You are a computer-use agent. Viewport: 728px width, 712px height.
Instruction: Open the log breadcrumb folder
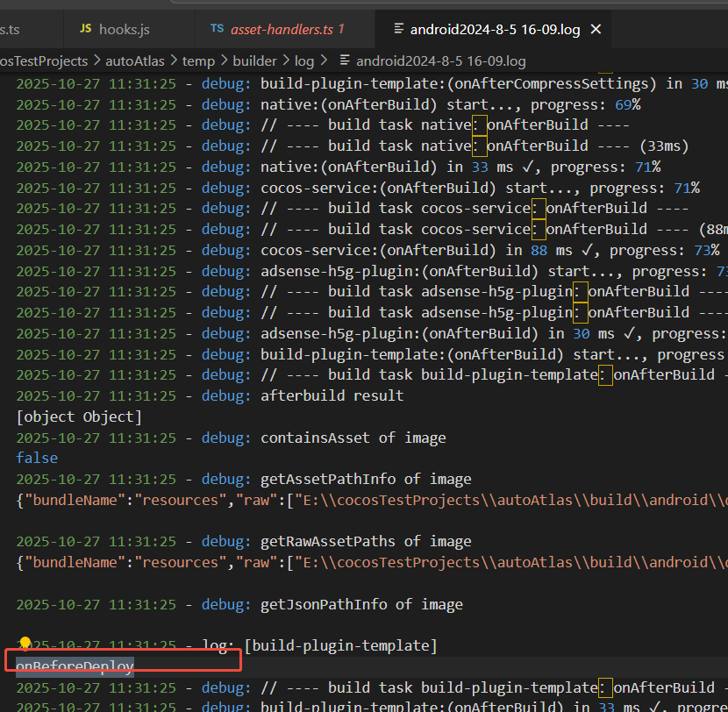click(304, 61)
